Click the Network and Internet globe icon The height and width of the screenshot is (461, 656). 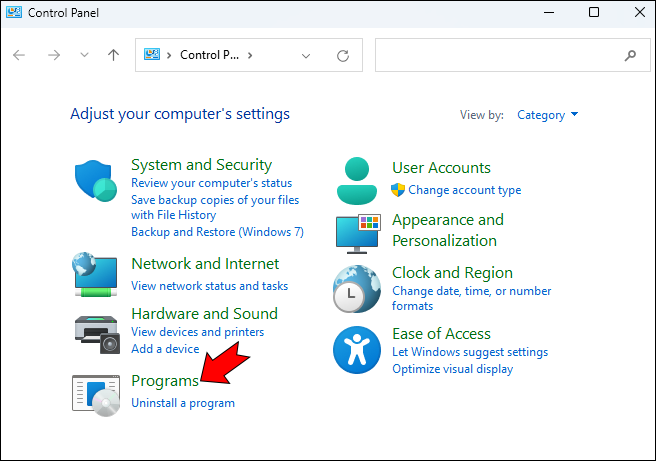[x=95, y=274]
